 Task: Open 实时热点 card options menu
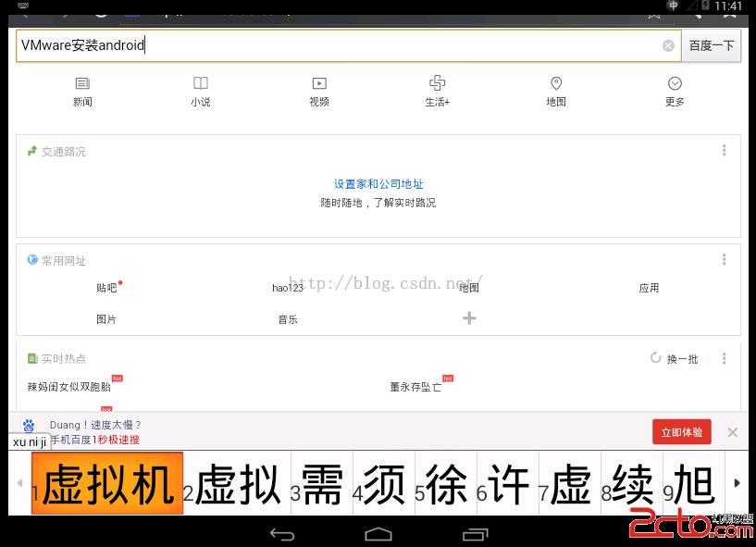pos(724,358)
